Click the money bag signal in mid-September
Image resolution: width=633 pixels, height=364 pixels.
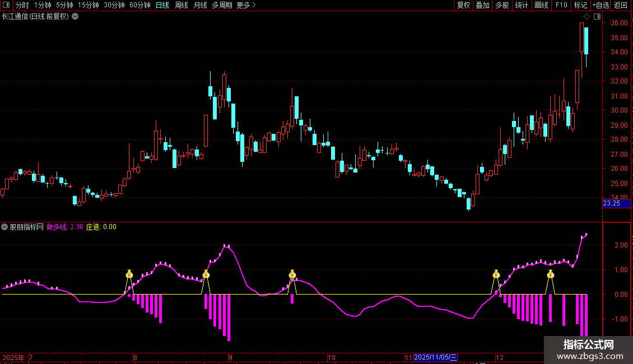click(292, 274)
